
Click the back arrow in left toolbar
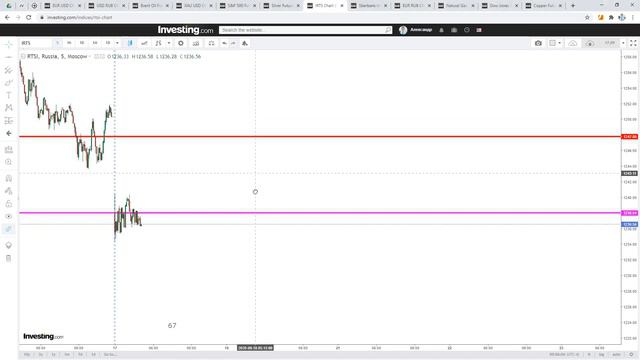tap(9, 133)
